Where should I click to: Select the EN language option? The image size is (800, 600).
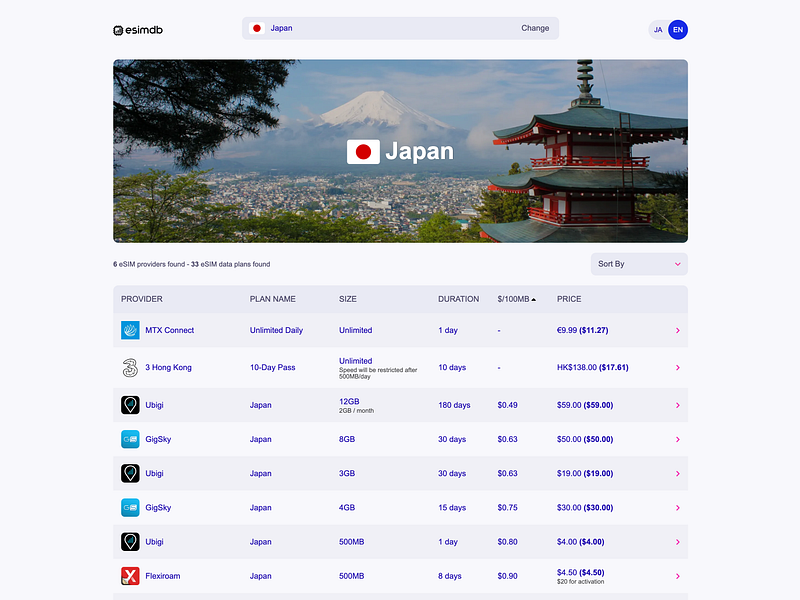point(678,30)
